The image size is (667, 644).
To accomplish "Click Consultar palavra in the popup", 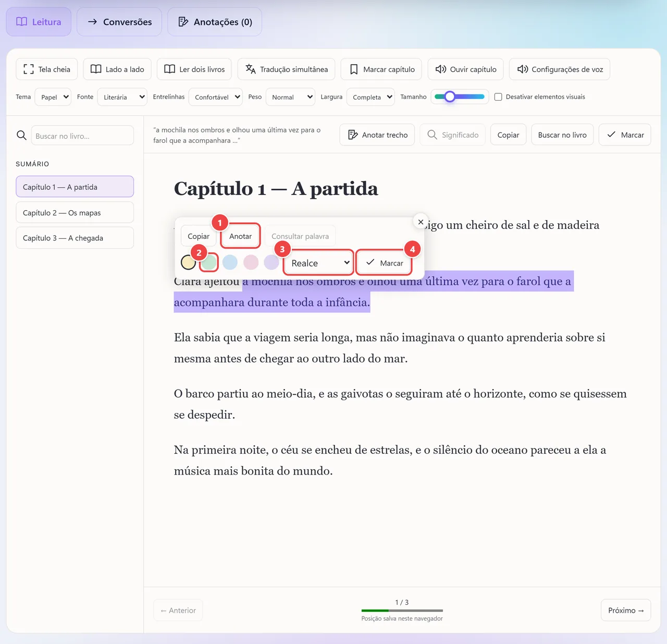I will [x=300, y=236].
